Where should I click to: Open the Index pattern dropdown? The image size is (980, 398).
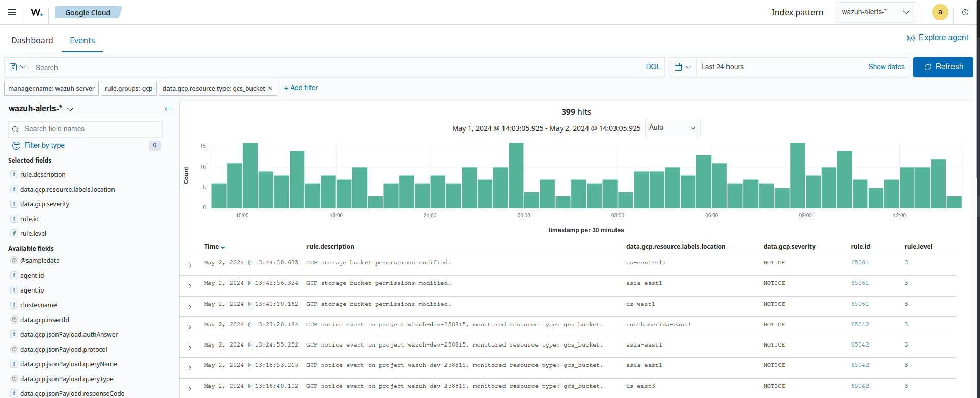click(x=875, y=12)
